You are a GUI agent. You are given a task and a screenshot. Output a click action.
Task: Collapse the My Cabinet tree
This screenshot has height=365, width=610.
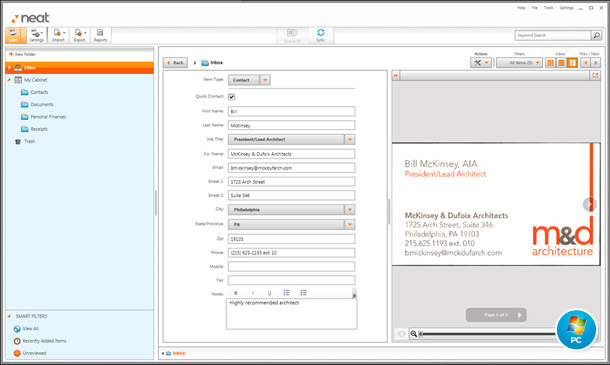click(9, 80)
